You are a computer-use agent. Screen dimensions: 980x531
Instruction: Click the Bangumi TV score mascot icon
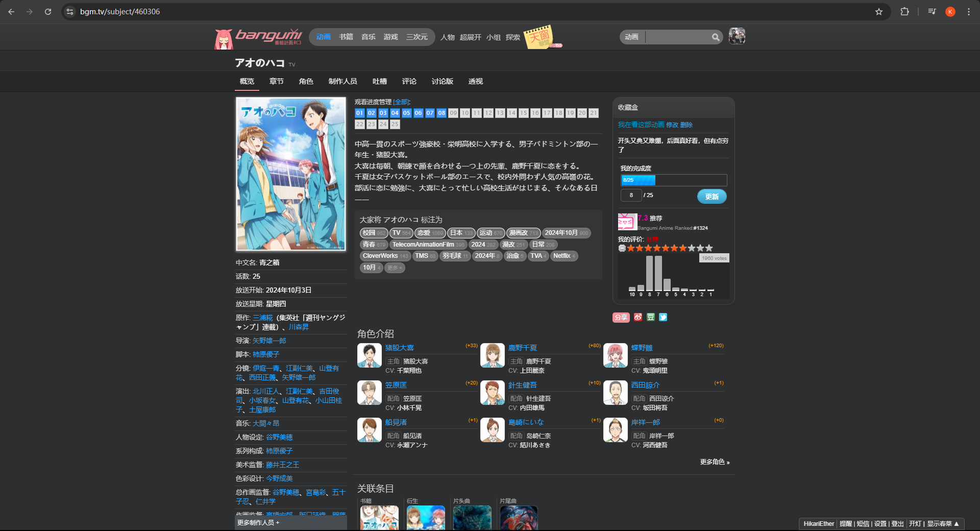click(627, 222)
